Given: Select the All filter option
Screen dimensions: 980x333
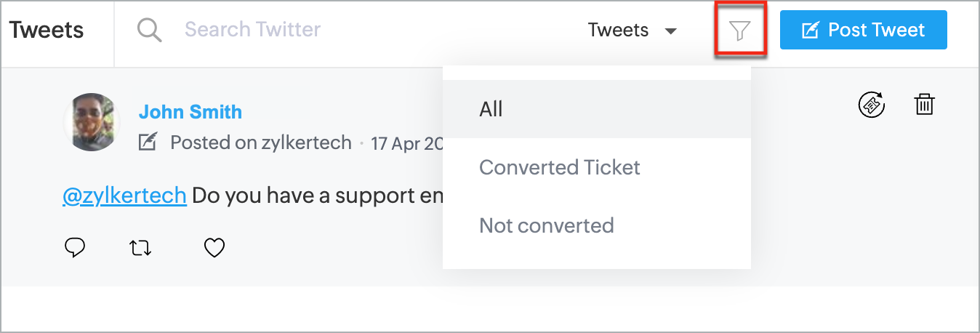Looking at the screenshot, I should point(597,109).
